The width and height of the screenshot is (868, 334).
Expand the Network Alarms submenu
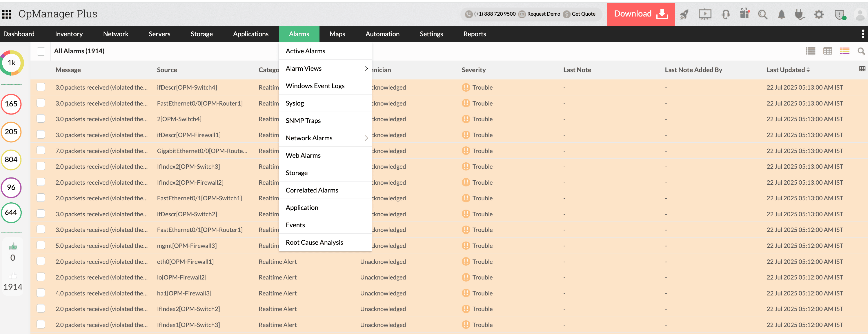pos(366,138)
